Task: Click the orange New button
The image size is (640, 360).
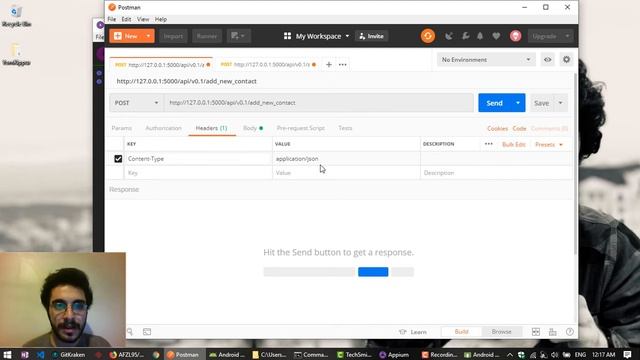Action: [x=126, y=36]
